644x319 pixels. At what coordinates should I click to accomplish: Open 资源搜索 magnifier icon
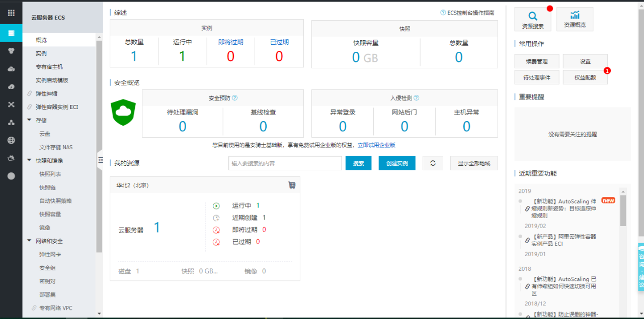[532, 16]
